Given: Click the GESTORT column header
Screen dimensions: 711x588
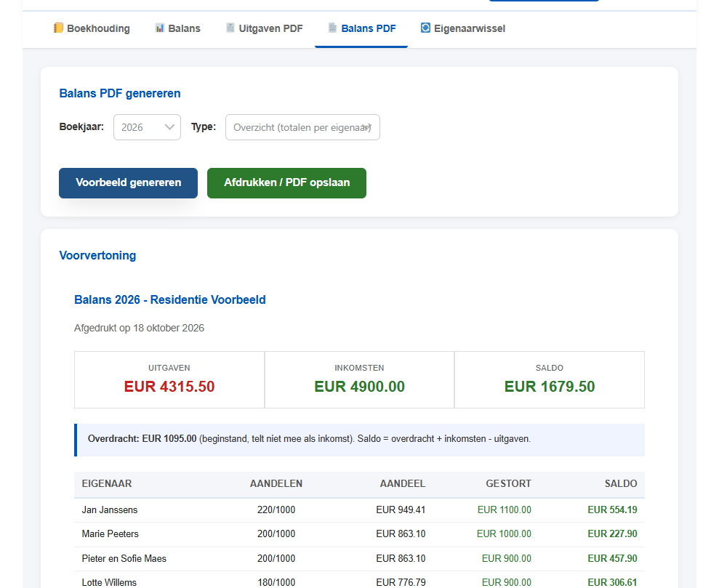Looking at the screenshot, I should coord(509,484).
